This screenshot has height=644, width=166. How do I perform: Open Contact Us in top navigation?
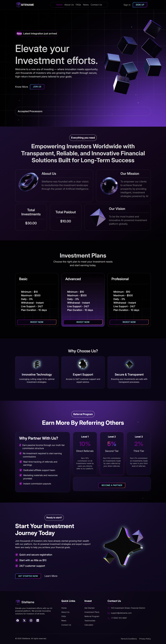click(96, 5)
